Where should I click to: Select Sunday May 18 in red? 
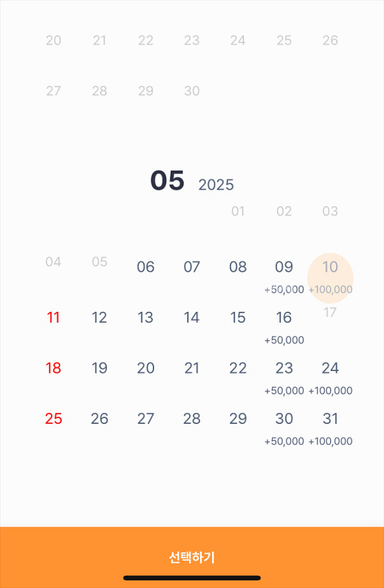click(53, 368)
